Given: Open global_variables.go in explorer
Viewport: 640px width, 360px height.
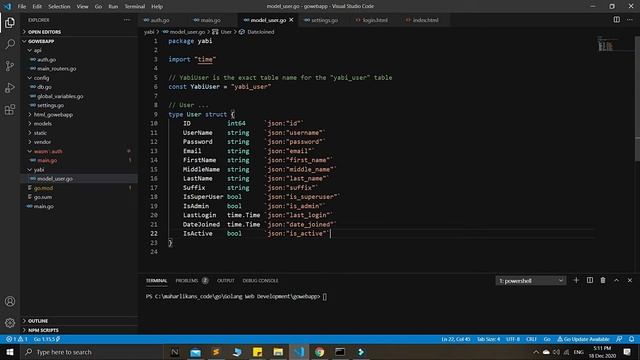Looking at the screenshot, I should [x=60, y=96].
